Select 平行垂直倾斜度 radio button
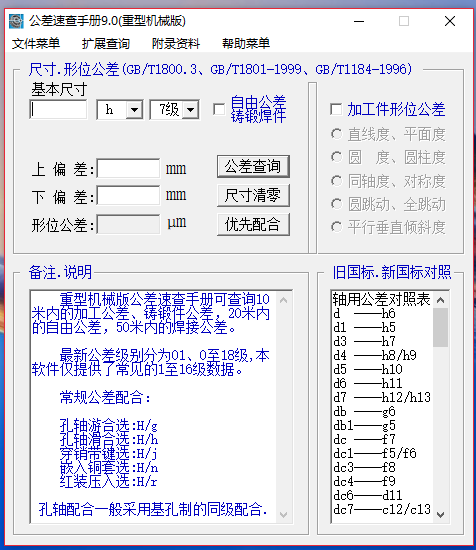476x550 pixels. pos(336,227)
